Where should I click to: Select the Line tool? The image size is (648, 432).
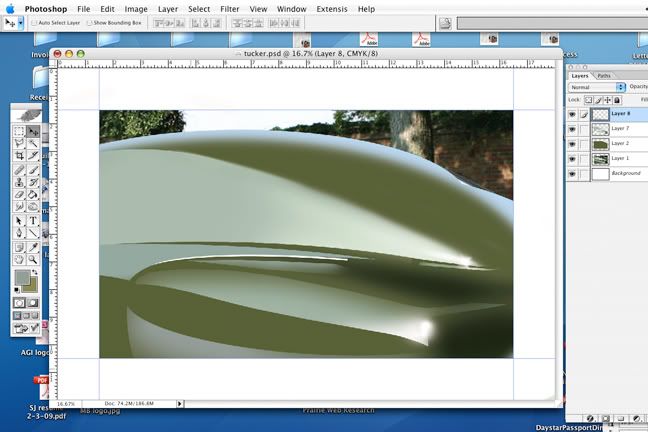point(33,233)
